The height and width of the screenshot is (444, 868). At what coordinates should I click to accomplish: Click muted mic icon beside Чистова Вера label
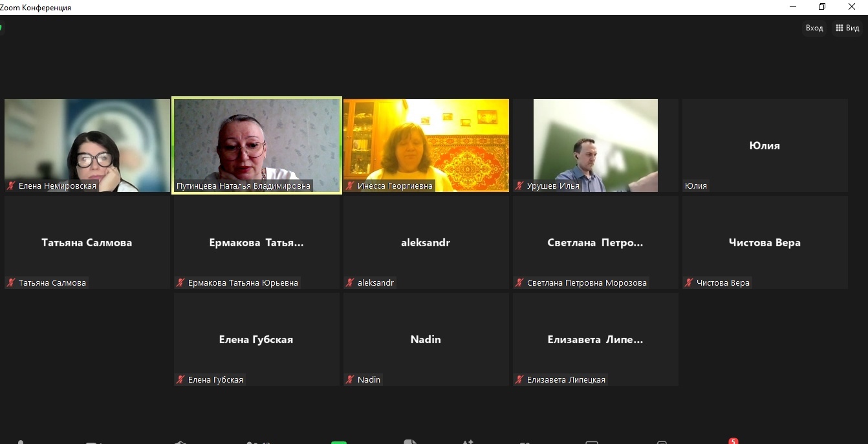[x=689, y=283]
